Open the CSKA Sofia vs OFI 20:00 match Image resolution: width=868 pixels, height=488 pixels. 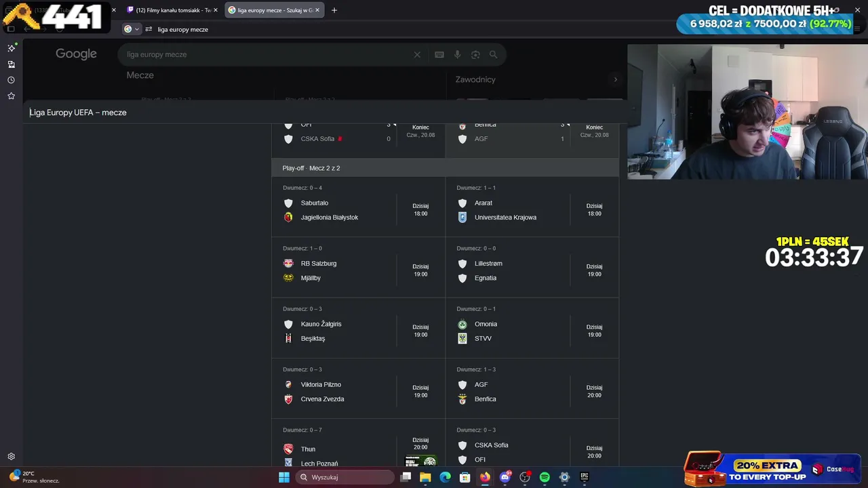532,443
